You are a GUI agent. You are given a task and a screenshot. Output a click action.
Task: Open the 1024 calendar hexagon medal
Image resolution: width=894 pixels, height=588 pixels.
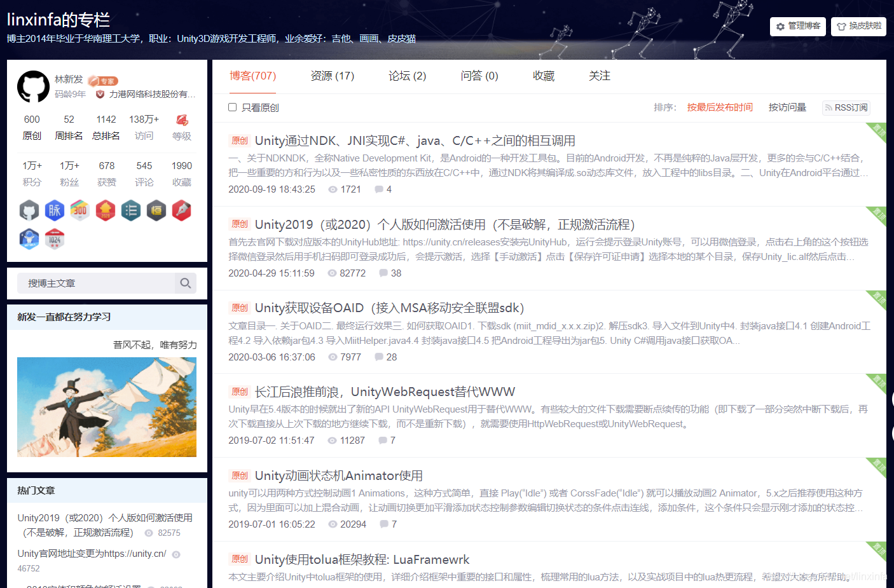point(55,239)
